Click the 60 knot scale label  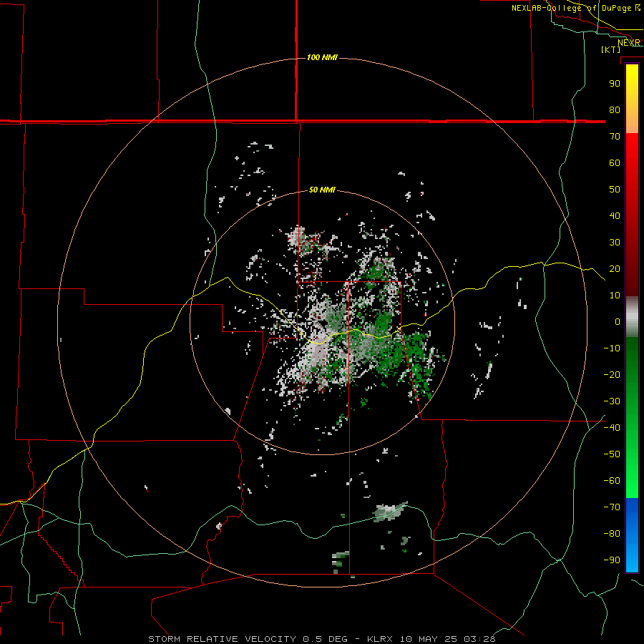[615, 163]
